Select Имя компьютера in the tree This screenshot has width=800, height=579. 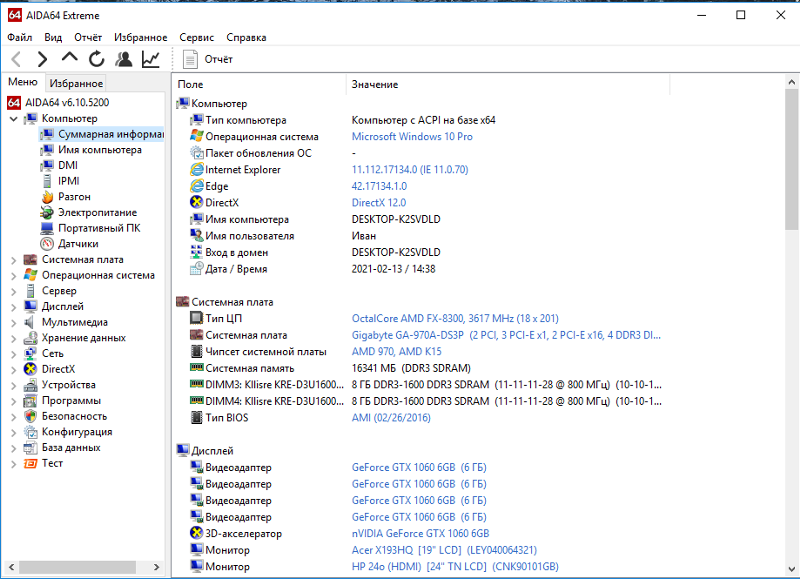coord(99,150)
